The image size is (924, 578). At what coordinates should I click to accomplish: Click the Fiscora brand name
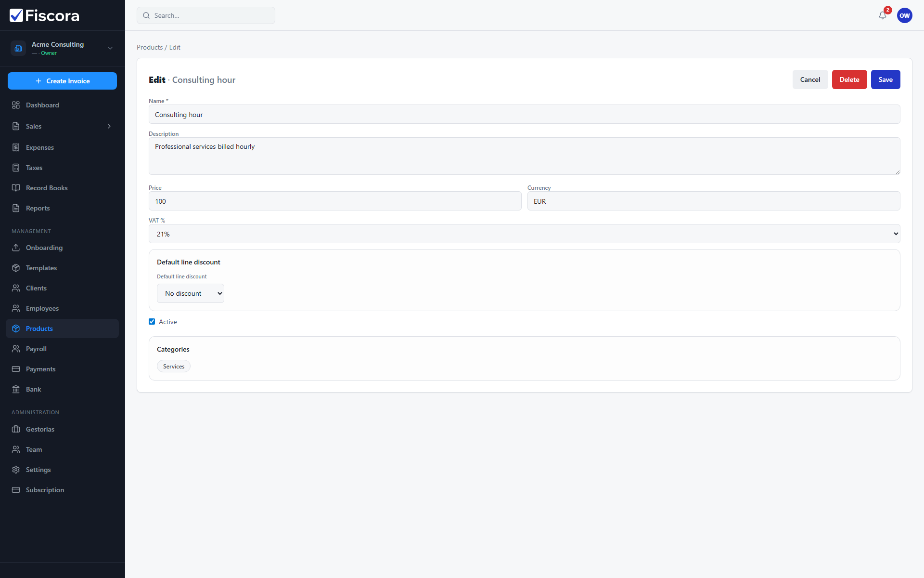pyautogui.click(x=52, y=16)
